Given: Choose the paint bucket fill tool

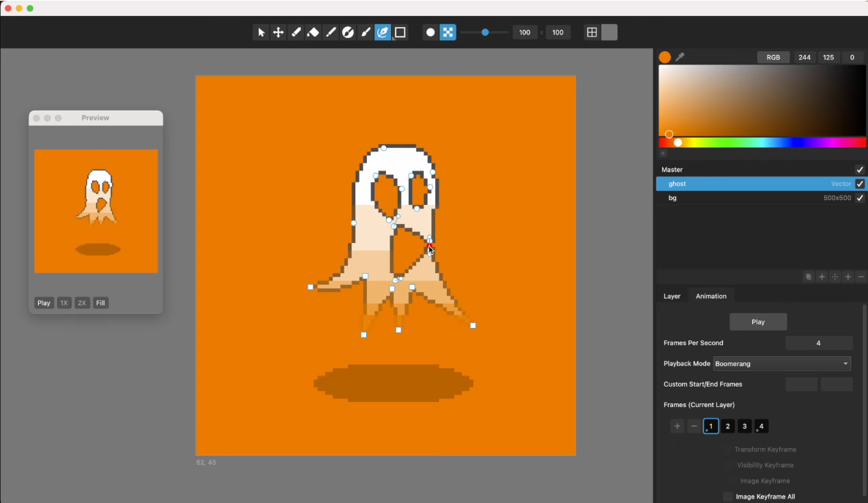Looking at the screenshot, I should 313,32.
